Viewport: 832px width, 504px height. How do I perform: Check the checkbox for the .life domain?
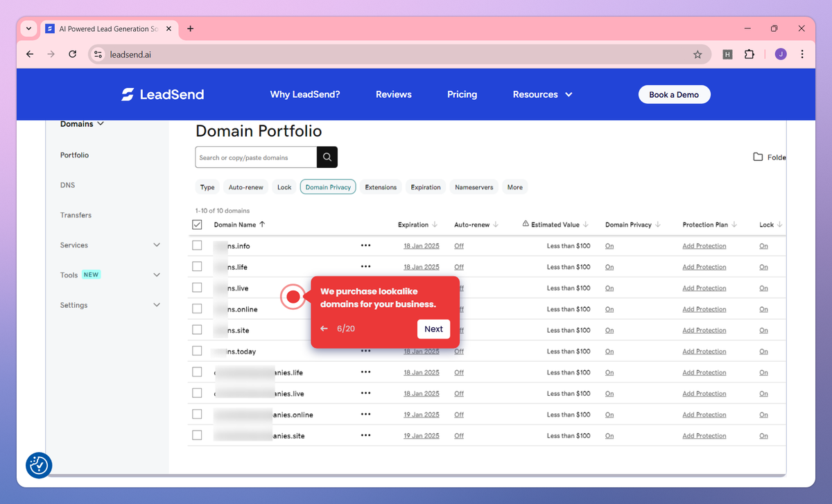197,266
